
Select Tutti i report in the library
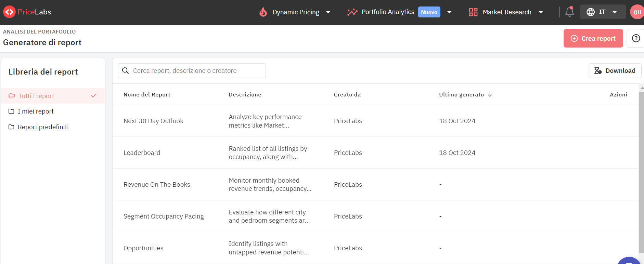[53, 96]
